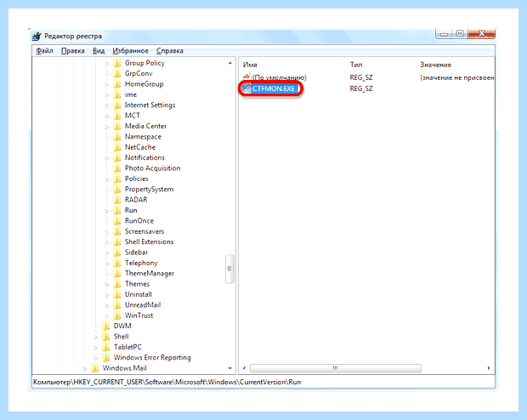
Task: Select the Telephony tree key
Action: tap(141, 263)
